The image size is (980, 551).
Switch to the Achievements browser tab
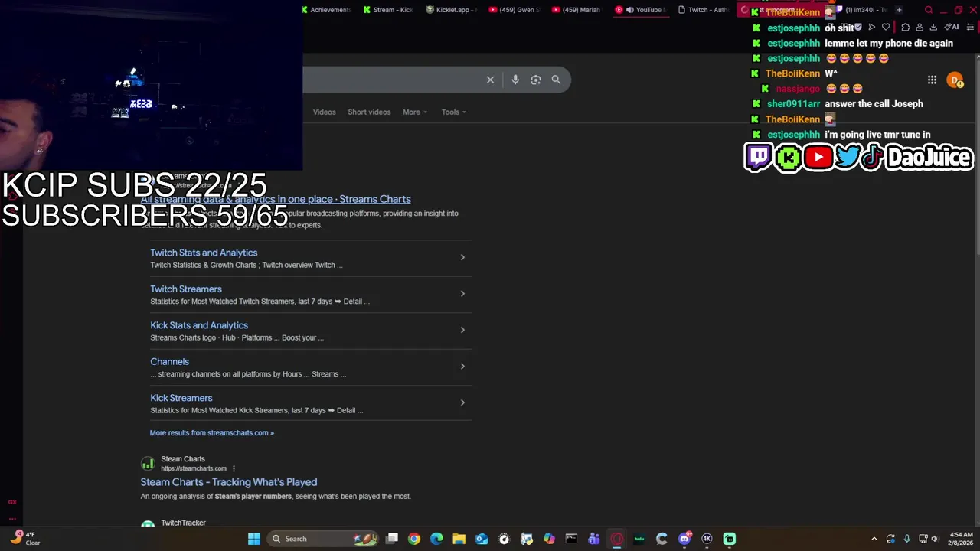[x=327, y=10]
